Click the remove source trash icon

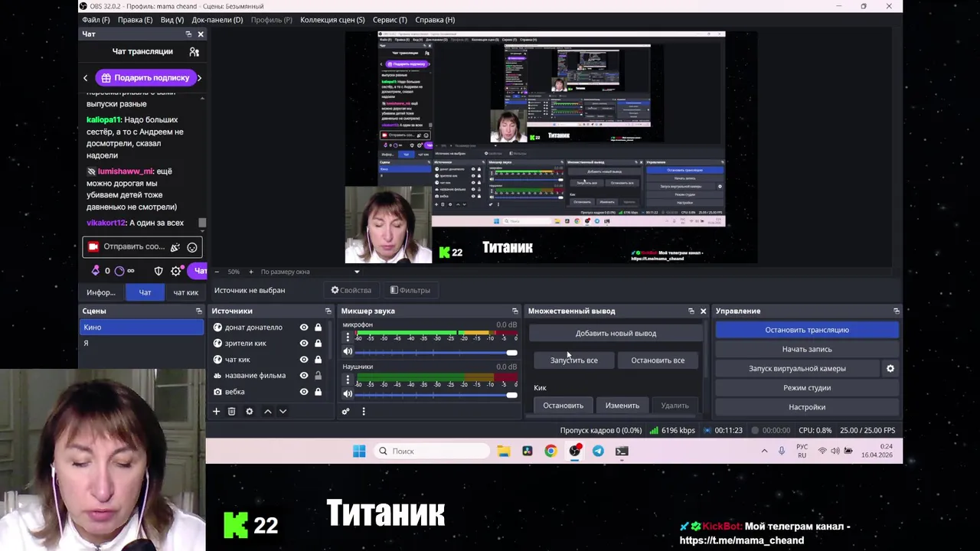click(x=231, y=412)
